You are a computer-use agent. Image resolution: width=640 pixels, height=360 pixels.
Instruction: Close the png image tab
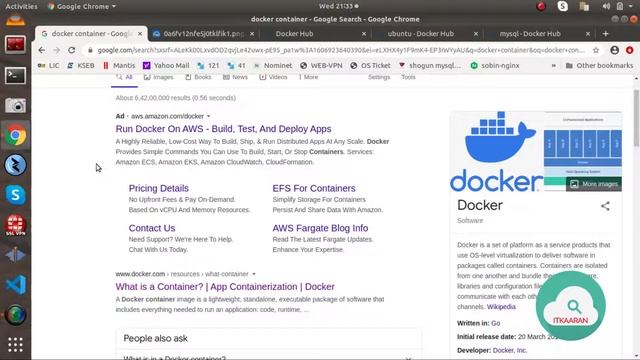252,34
